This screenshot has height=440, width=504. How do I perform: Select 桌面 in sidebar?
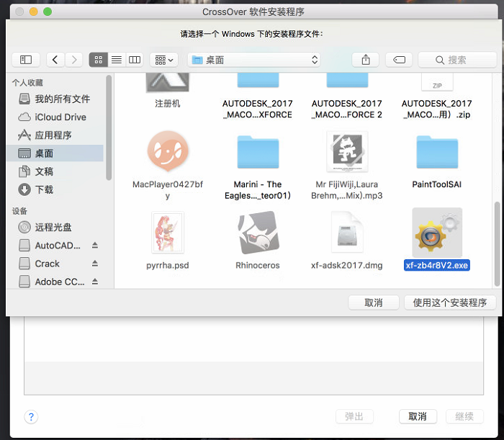coord(55,153)
